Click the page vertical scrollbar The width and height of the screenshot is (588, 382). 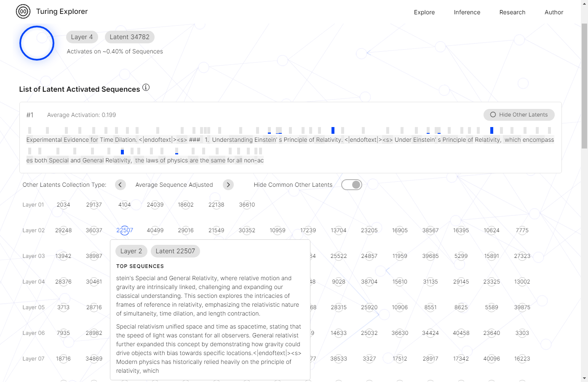pos(584,84)
